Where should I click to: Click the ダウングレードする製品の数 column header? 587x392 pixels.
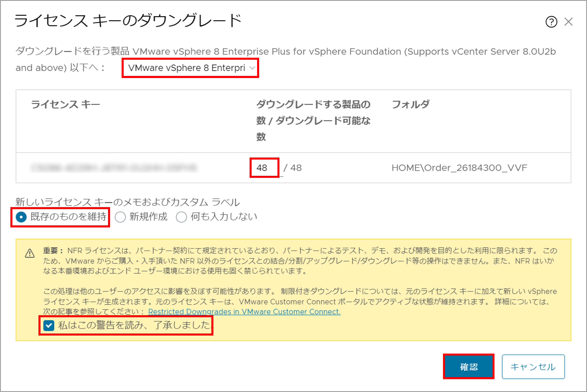click(313, 121)
